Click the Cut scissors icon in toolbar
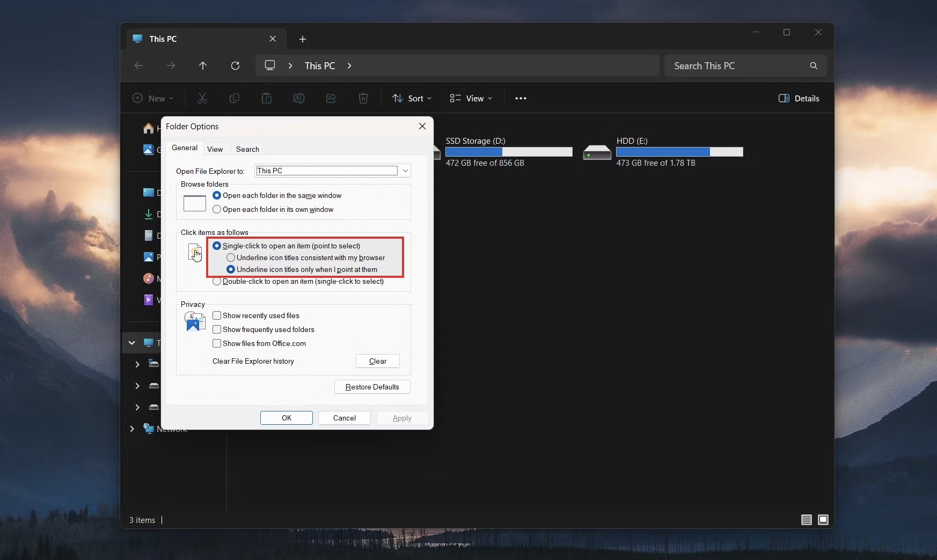Image resolution: width=937 pixels, height=560 pixels. tap(202, 98)
